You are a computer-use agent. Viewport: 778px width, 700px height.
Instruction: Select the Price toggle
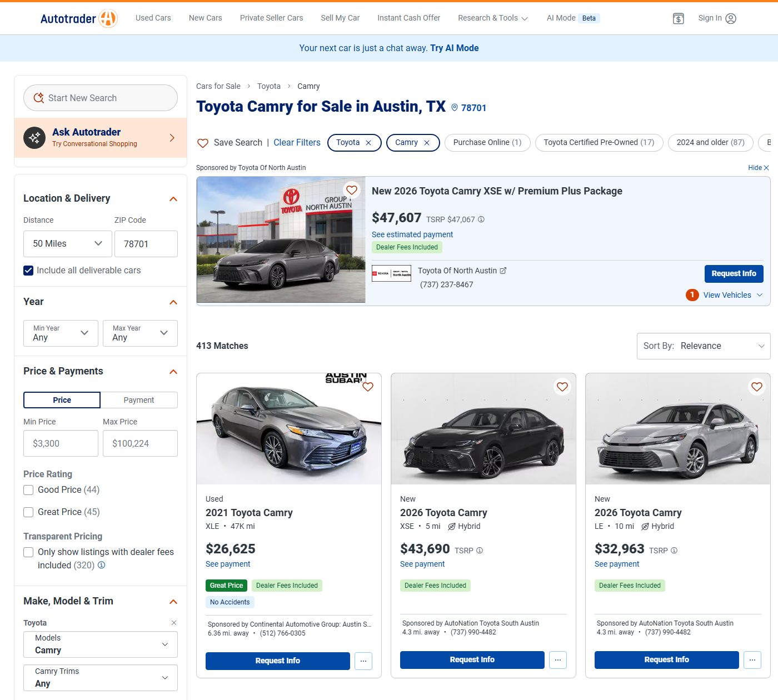tap(62, 400)
